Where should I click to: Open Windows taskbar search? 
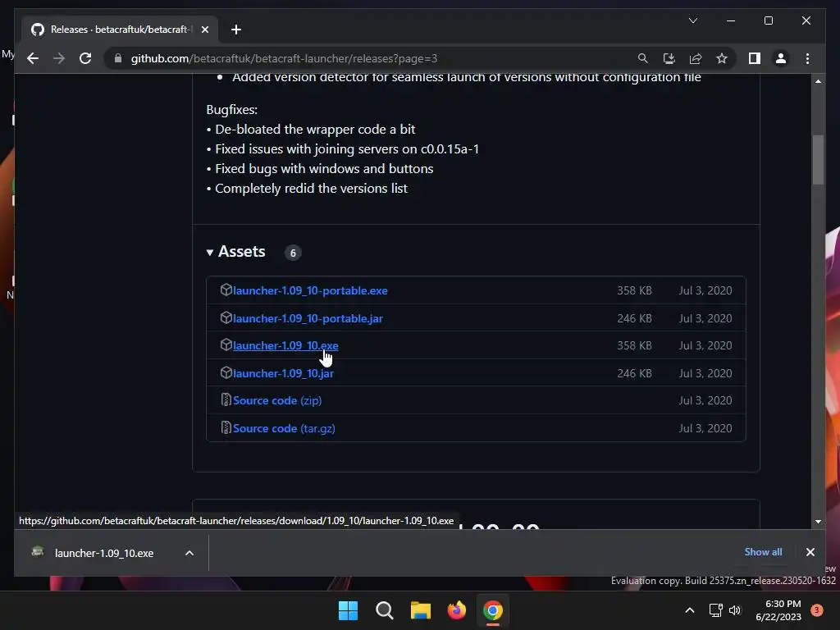[385, 610]
